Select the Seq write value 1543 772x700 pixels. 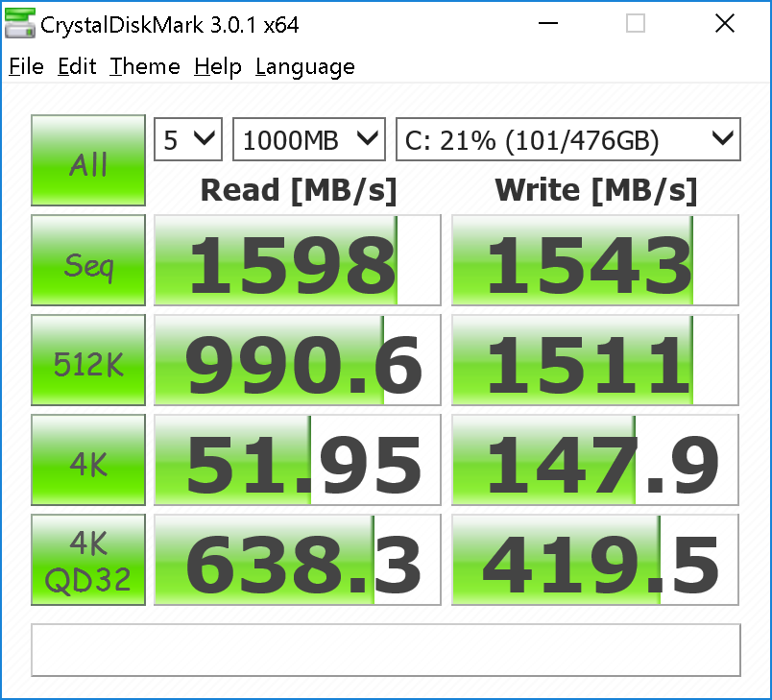595,260
